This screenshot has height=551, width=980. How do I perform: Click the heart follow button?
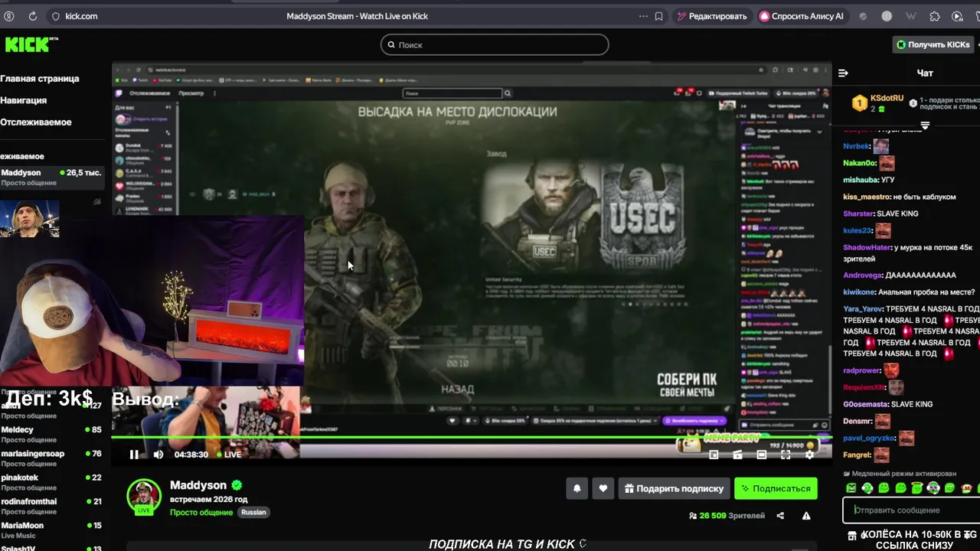tap(603, 488)
